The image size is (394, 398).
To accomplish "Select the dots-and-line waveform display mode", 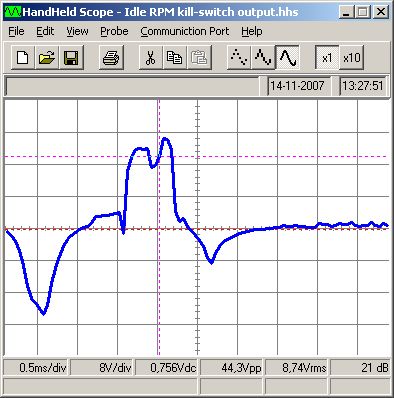I will tap(263, 58).
